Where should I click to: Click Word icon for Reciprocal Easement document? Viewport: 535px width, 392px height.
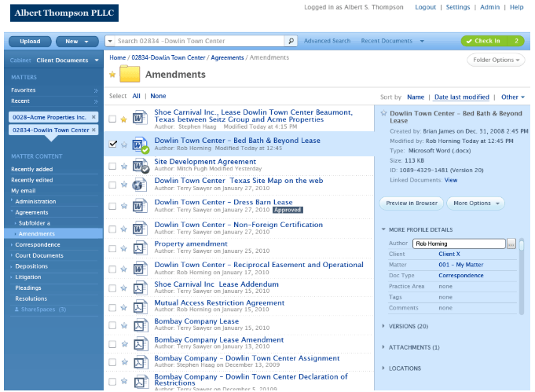click(x=140, y=269)
